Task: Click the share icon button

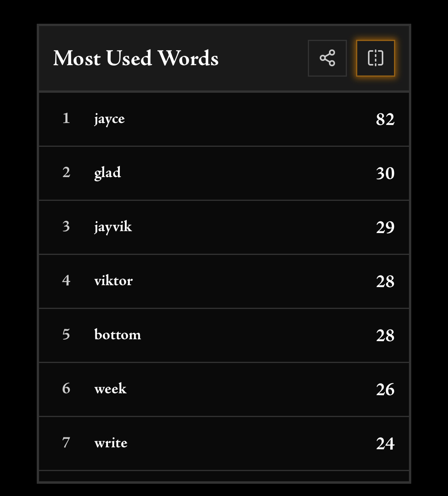Action: click(x=327, y=58)
